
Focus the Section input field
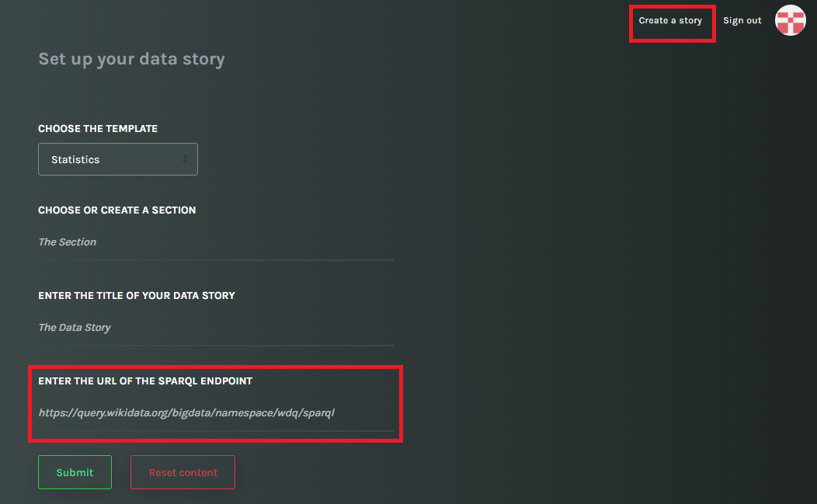click(216, 242)
